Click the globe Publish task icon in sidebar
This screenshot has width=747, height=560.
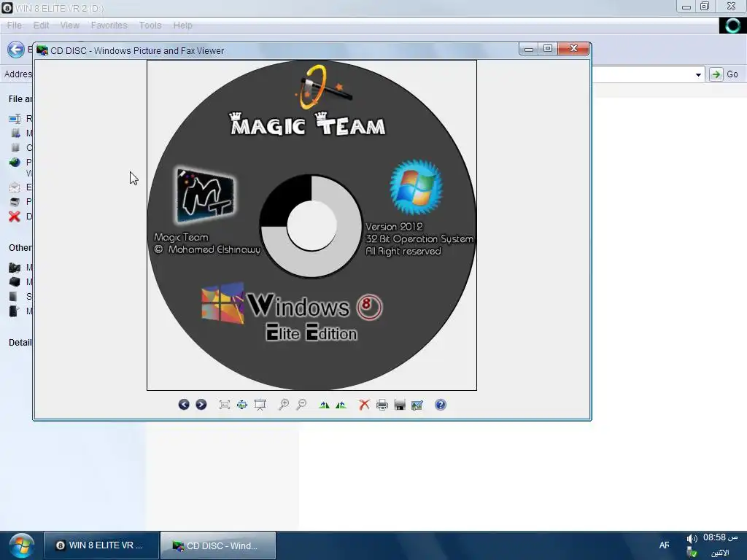15,163
